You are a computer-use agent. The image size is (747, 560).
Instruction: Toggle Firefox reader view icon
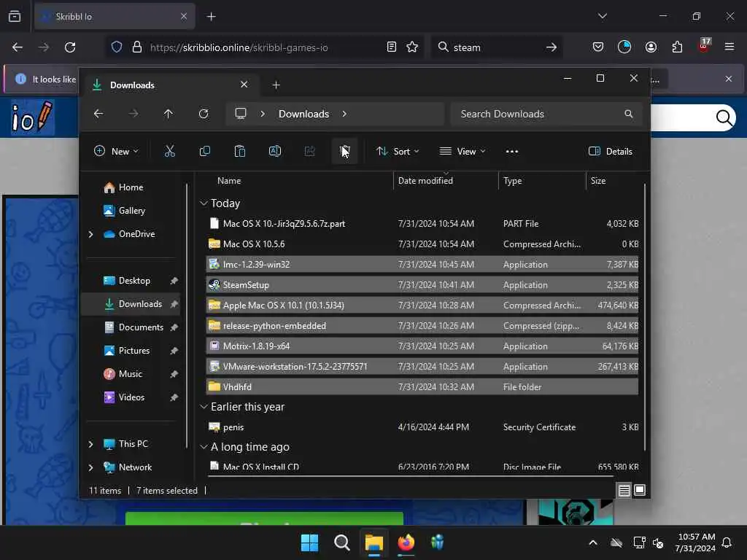click(x=392, y=47)
